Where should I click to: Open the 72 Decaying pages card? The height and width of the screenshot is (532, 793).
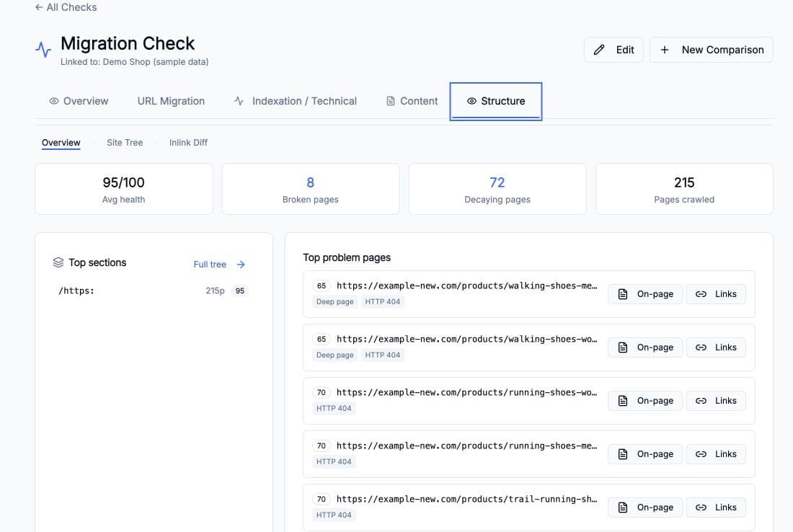(497, 189)
